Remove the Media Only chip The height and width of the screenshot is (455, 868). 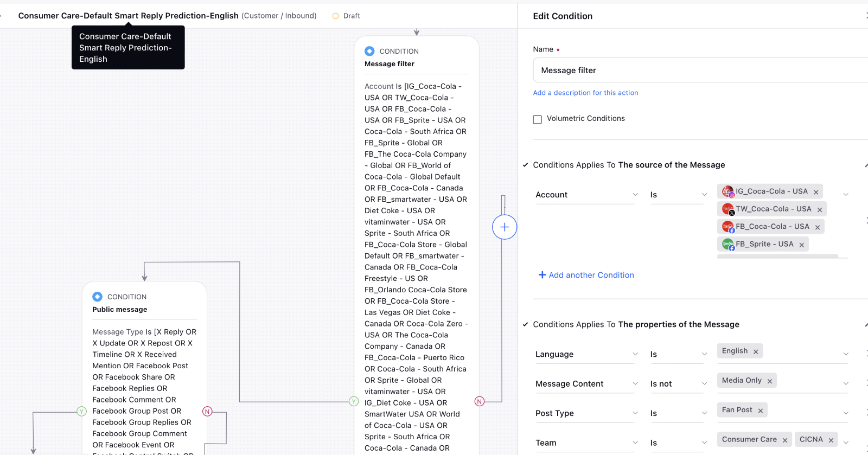click(770, 381)
